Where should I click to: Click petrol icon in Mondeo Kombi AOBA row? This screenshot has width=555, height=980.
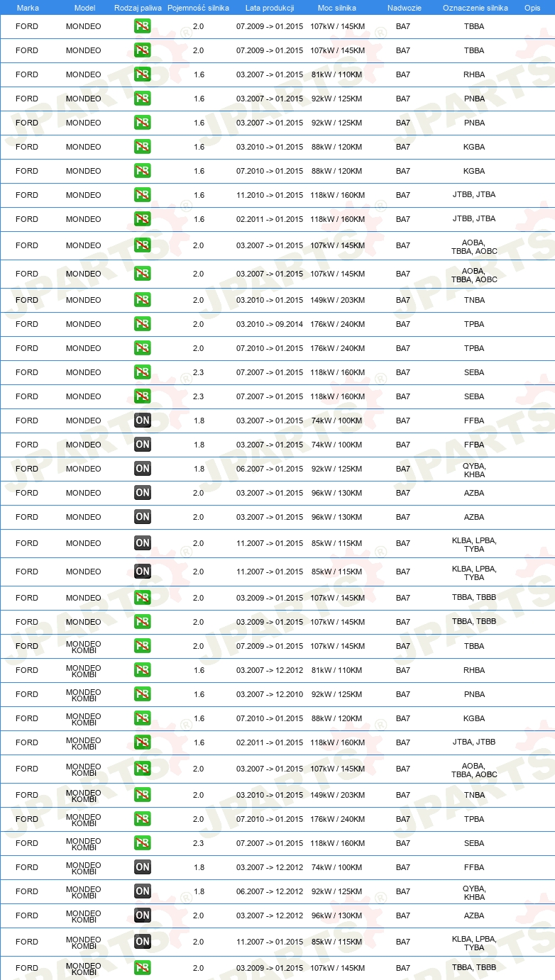[x=143, y=769]
